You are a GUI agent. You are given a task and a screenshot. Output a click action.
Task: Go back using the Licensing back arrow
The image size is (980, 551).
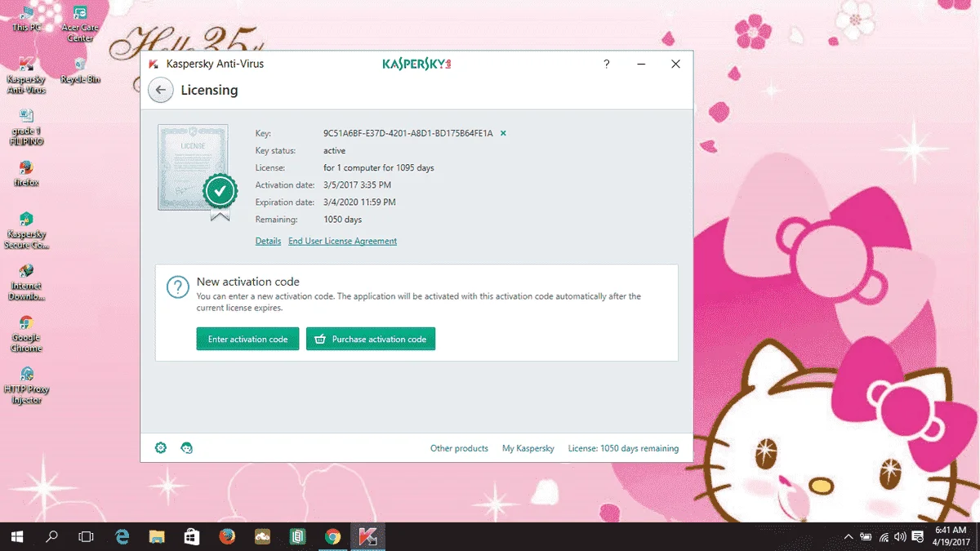[161, 90]
